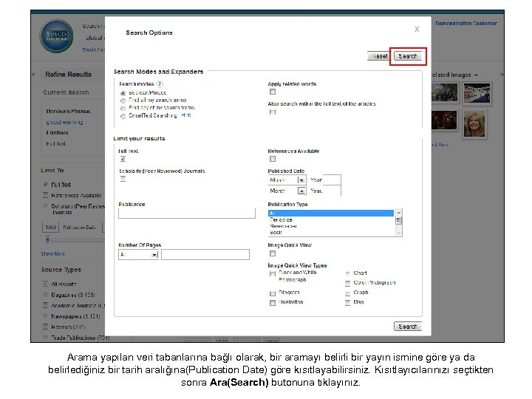
Task: Open the Number Of Pages dropdown
Action: (138, 254)
